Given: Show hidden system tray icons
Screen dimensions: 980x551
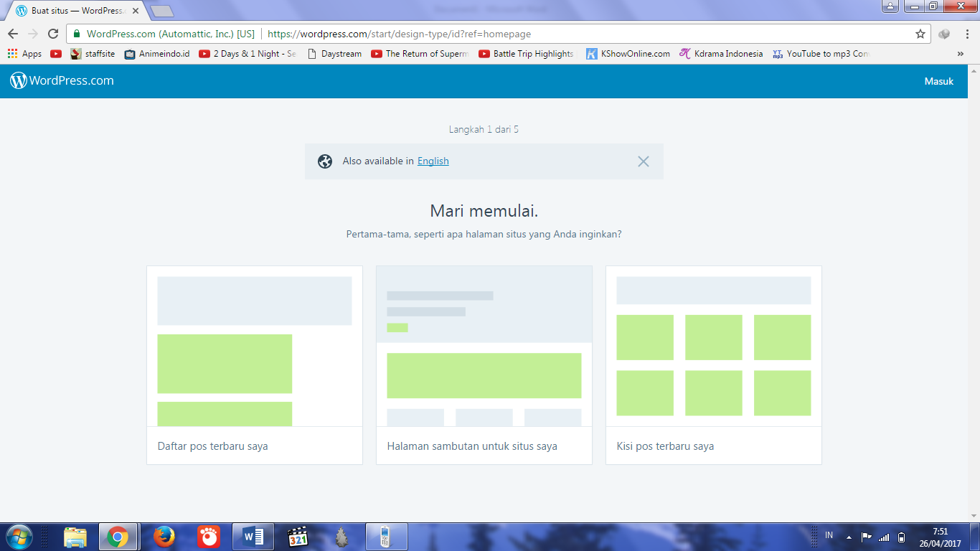Looking at the screenshot, I should coord(849,537).
